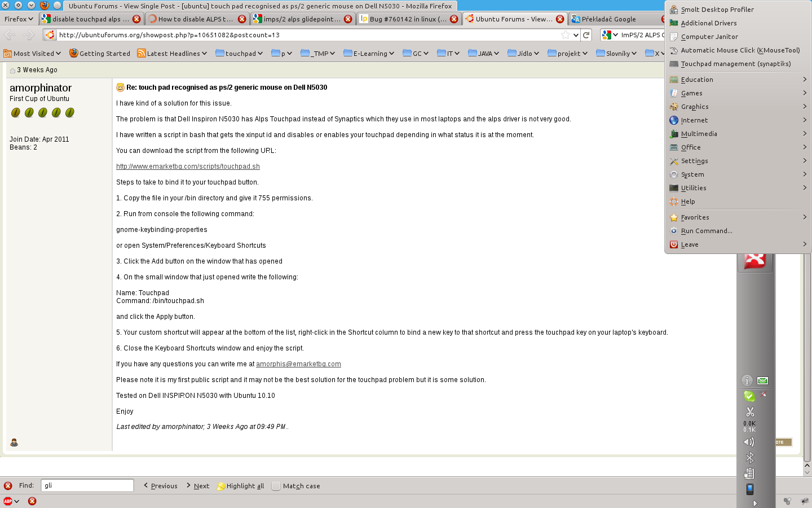
Task: Open the Firefox menu dropdown
Action: 19,19
